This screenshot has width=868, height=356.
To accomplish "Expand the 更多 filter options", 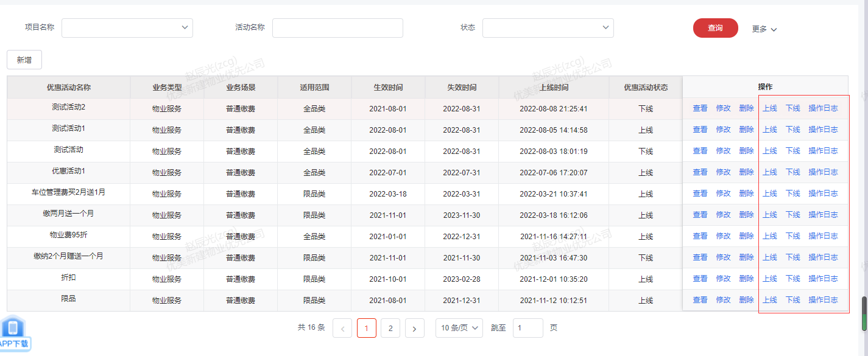I will tap(764, 29).
